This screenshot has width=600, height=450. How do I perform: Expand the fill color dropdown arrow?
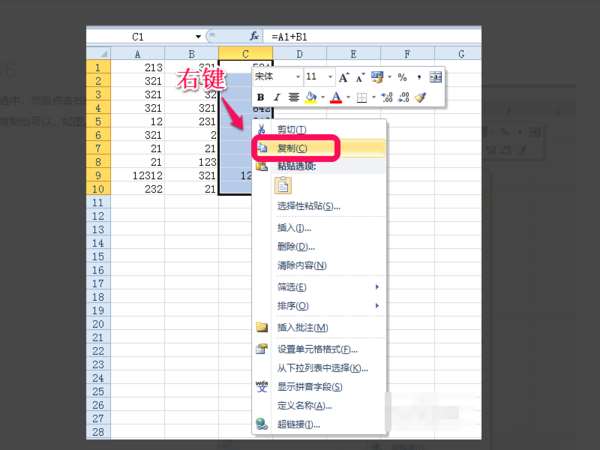(323, 98)
